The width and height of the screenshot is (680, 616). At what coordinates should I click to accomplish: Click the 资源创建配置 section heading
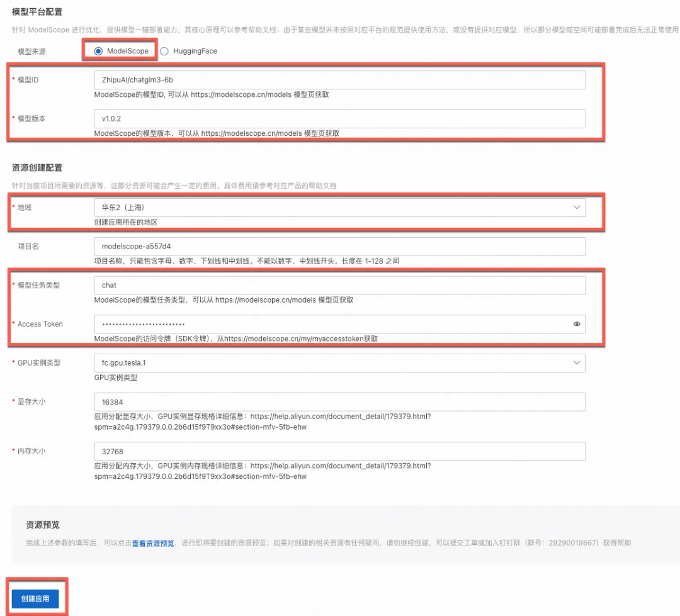pos(37,168)
